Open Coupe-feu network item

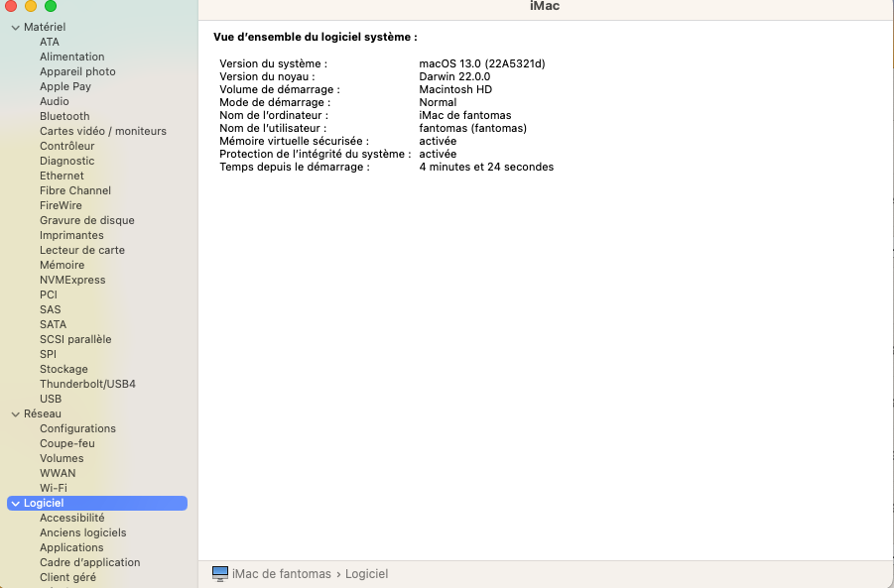67,443
